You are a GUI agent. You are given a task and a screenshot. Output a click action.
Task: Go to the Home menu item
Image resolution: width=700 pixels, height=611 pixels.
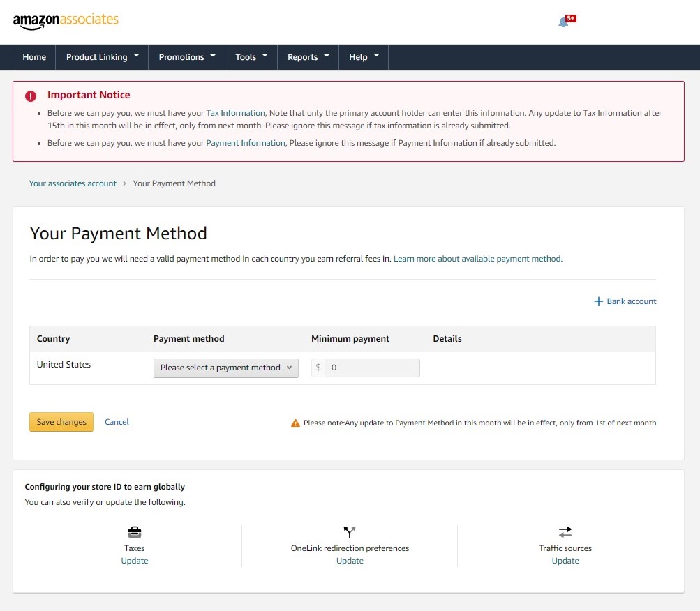34,57
